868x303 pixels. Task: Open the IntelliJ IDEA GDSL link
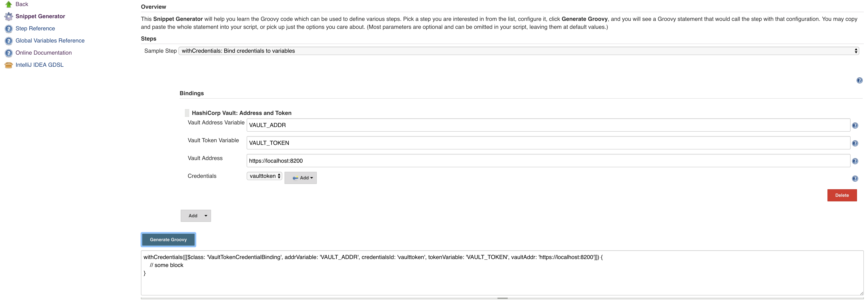39,65
